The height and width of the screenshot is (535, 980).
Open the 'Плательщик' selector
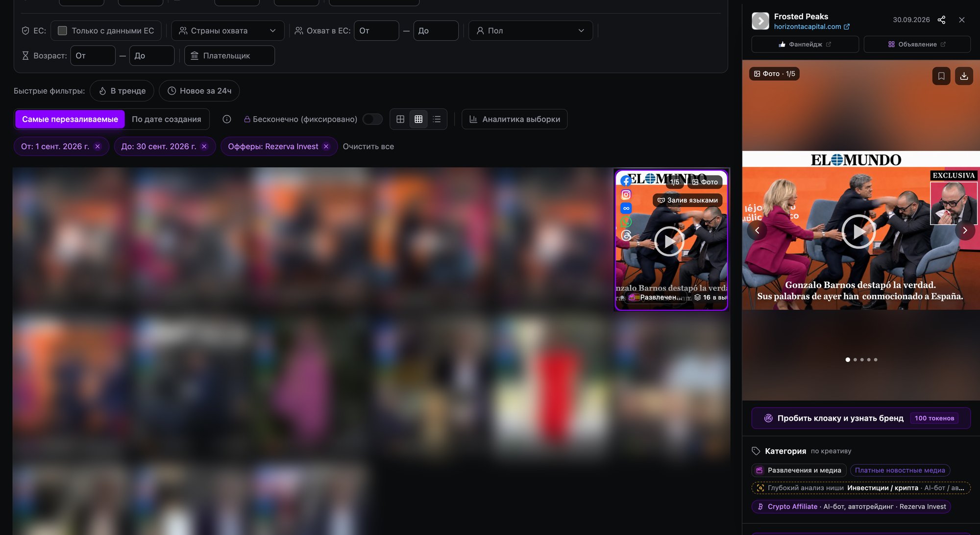[229, 55]
